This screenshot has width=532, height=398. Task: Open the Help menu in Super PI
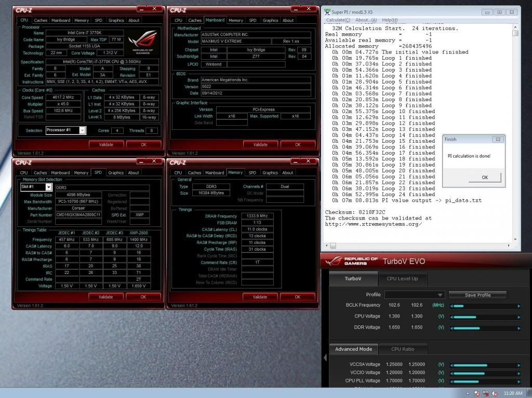click(390, 20)
